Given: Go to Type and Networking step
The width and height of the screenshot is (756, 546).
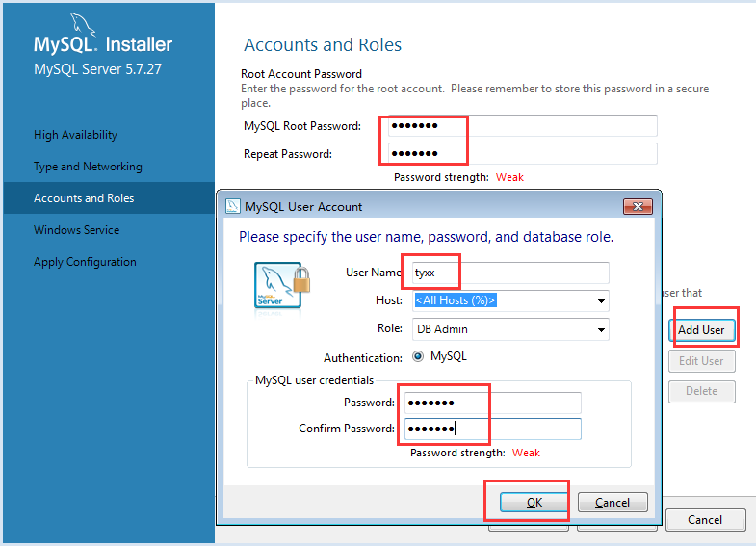Looking at the screenshot, I should click(88, 167).
